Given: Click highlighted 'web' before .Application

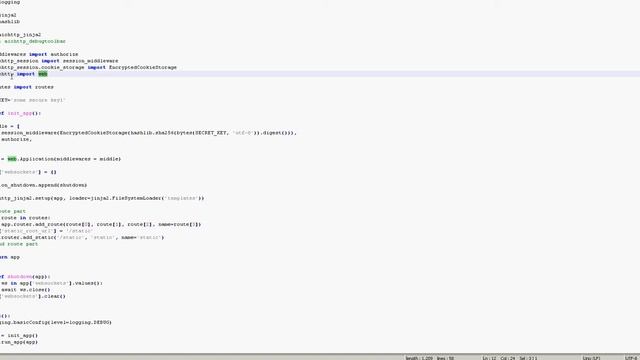Looking at the screenshot, I should point(12,159).
